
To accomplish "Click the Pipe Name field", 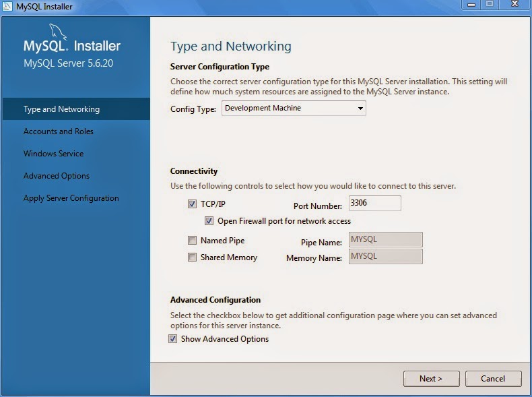I will click(x=386, y=240).
